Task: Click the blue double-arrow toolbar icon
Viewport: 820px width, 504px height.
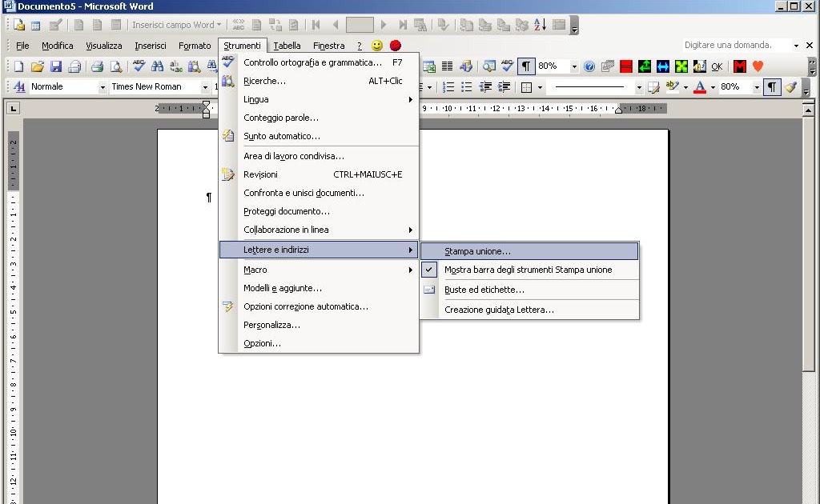Action: click(x=662, y=66)
